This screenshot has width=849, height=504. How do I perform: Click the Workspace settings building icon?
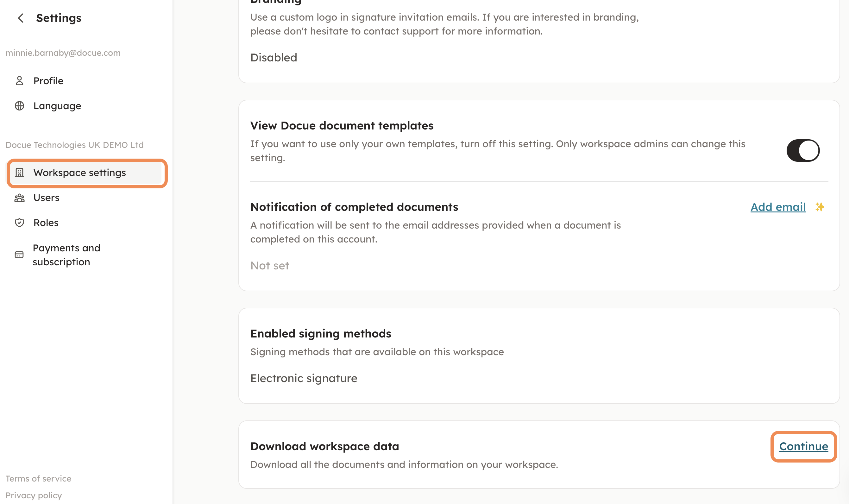(x=19, y=173)
